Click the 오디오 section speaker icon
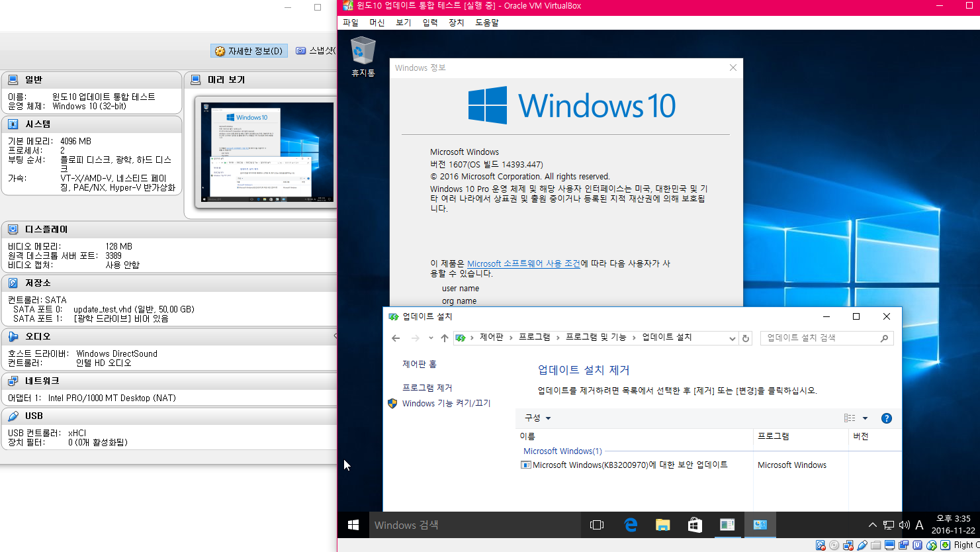Screen dimensions: 980x552 (x=13, y=336)
